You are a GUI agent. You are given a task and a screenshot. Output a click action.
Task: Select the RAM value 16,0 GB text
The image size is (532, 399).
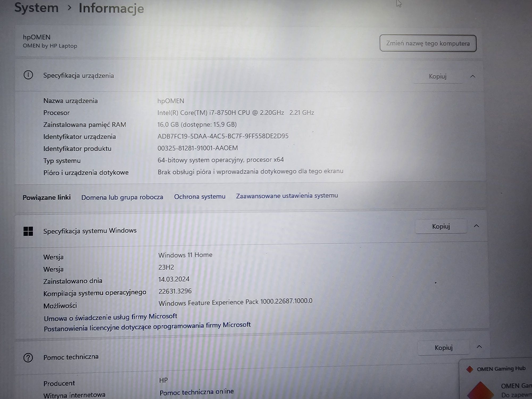pyautogui.click(x=197, y=124)
